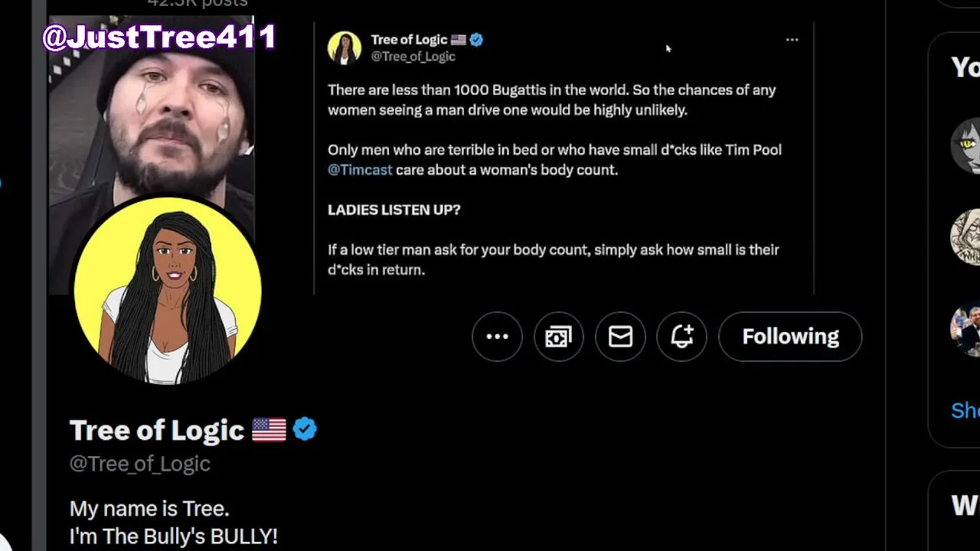
Task: Click small avatar in pinned tweet
Action: [x=345, y=47]
